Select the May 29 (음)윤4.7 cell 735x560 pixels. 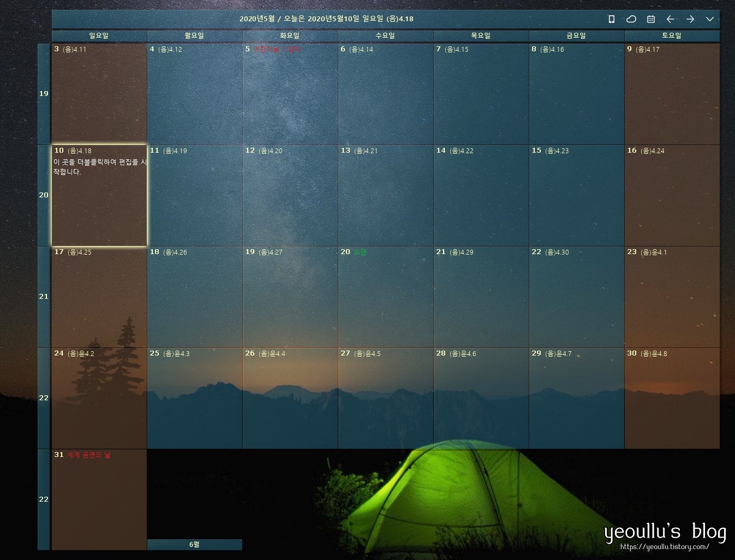point(577,398)
